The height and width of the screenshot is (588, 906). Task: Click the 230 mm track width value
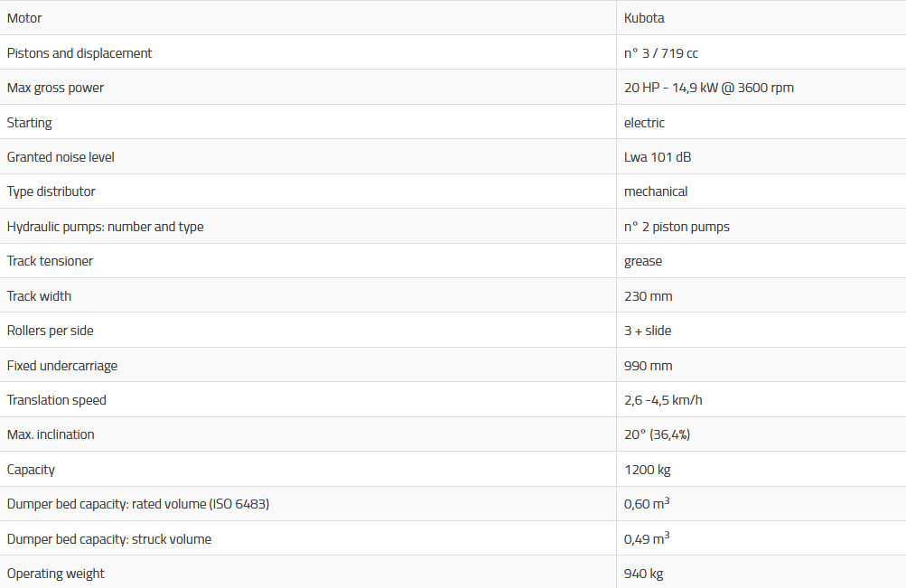(x=648, y=296)
